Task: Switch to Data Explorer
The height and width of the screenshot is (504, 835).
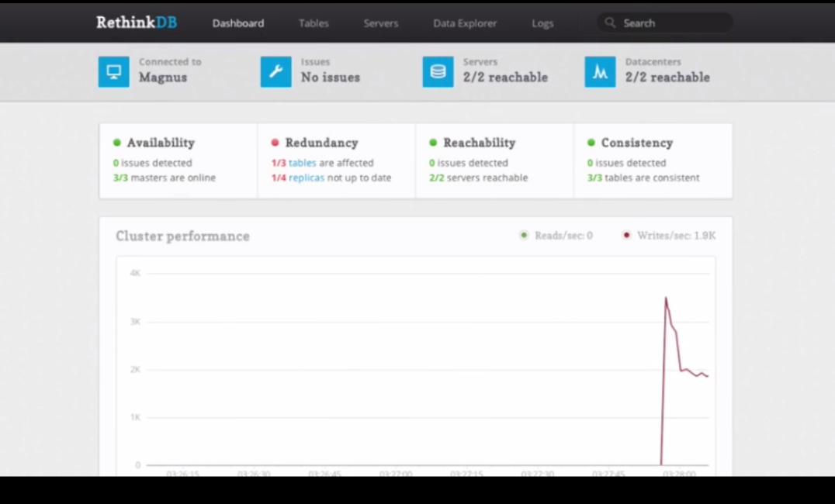Action: click(x=465, y=23)
